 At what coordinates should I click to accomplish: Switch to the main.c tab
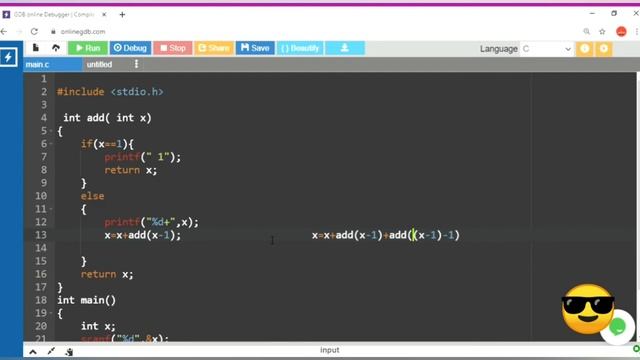pyautogui.click(x=52, y=64)
